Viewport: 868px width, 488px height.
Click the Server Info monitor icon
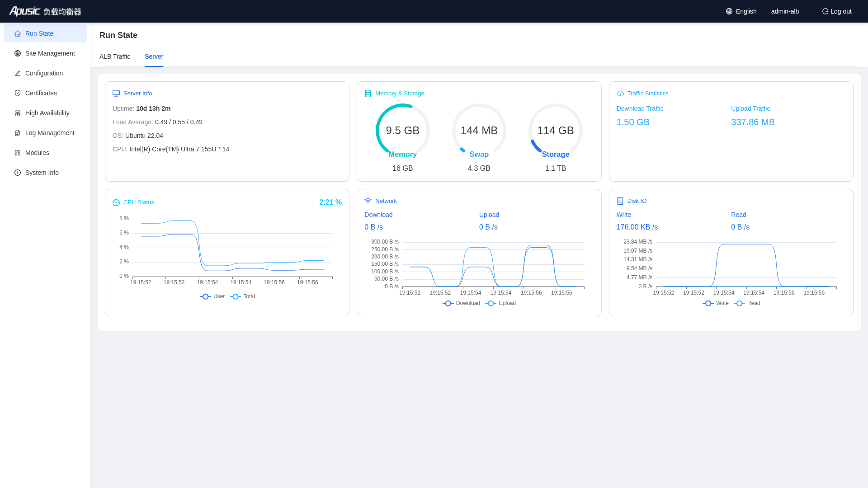116,94
